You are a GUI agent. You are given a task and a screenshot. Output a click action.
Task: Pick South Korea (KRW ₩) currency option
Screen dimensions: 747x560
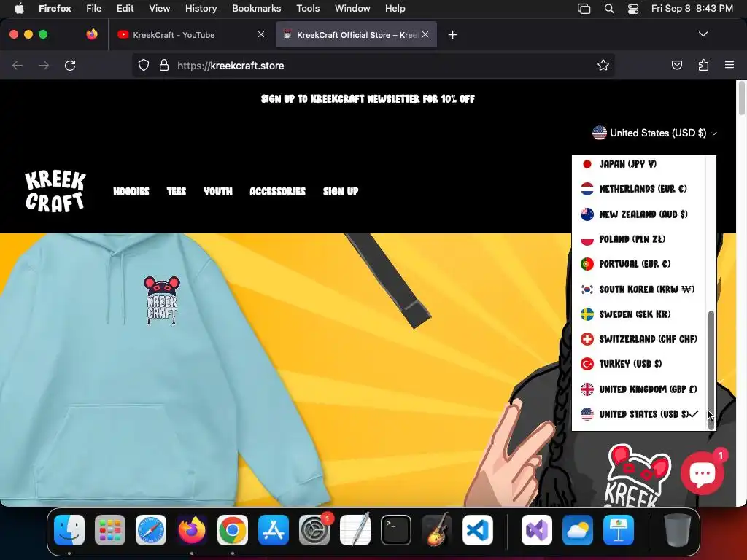coord(638,289)
